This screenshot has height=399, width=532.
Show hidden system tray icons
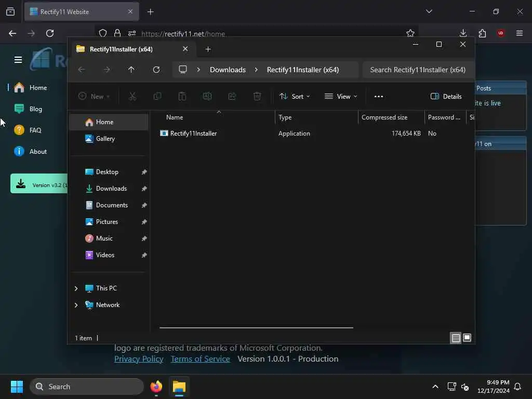click(x=435, y=387)
